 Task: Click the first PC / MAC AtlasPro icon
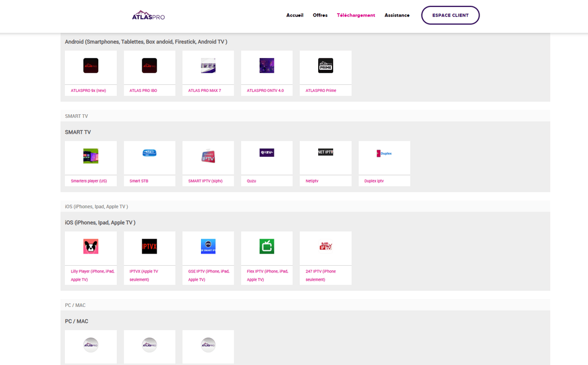[x=91, y=345]
